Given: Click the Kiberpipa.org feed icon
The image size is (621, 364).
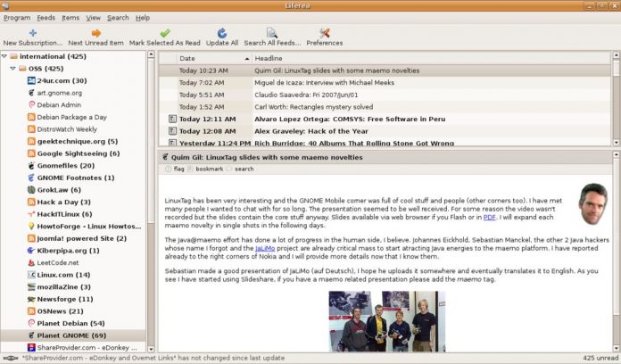Looking at the screenshot, I should point(31,251).
